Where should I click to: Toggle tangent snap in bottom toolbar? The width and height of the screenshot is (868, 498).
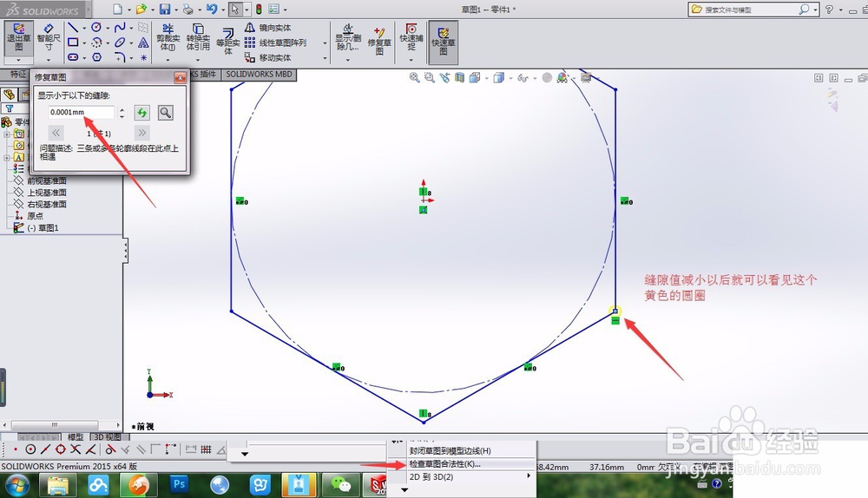tap(111, 449)
